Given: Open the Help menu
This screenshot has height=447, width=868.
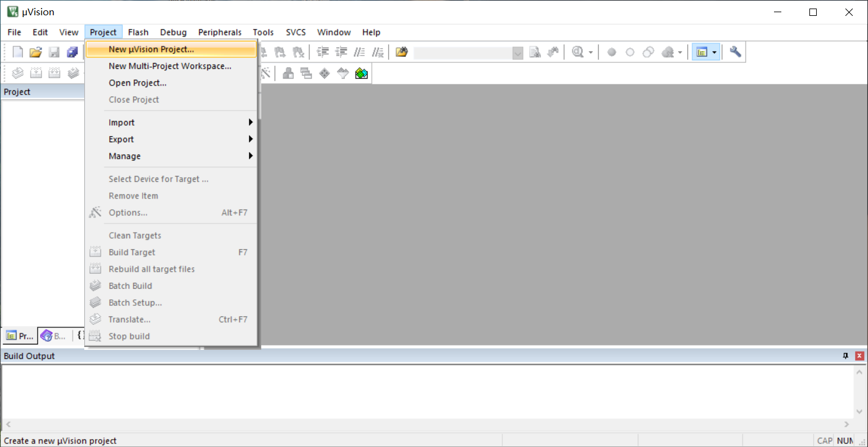Looking at the screenshot, I should pyautogui.click(x=371, y=32).
